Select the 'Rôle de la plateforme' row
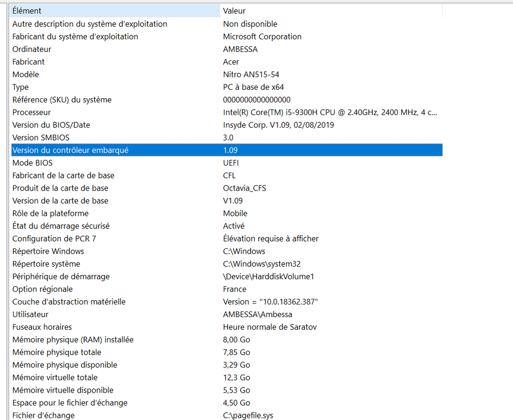 click(227, 214)
